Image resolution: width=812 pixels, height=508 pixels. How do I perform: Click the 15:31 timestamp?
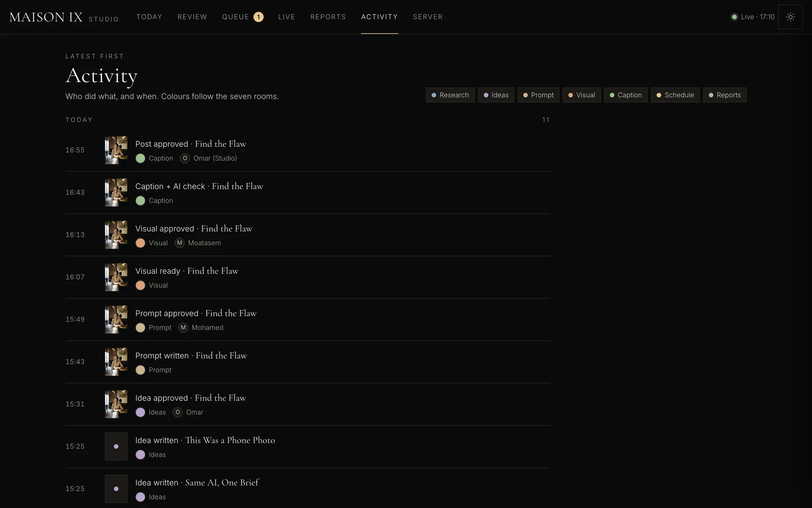pos(75,404)
